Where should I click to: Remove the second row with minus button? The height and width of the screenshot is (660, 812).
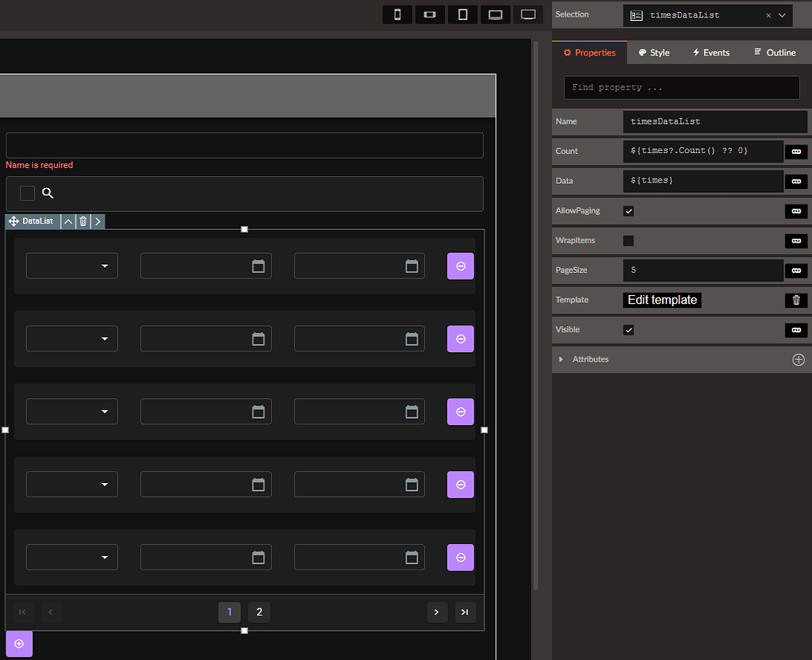click(x=461, y=339)
